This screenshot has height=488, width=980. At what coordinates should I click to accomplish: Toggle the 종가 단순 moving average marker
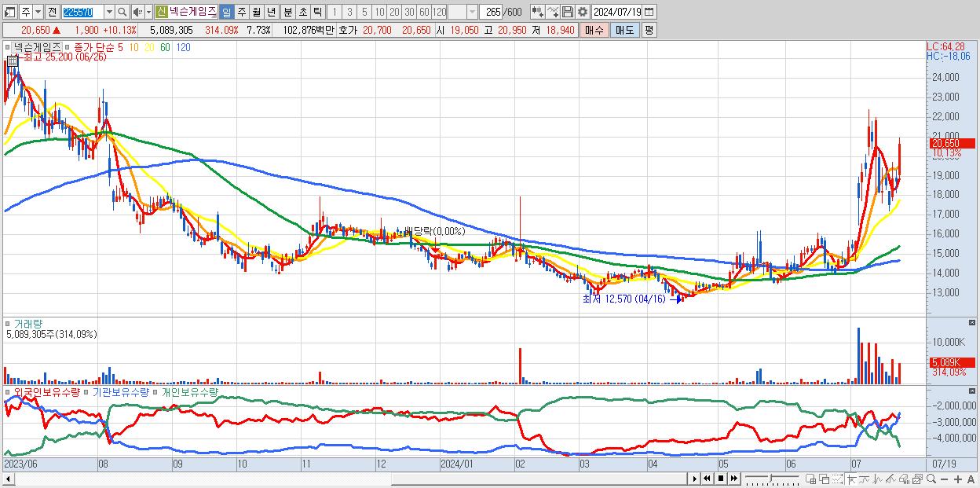[x=68, y=48]
